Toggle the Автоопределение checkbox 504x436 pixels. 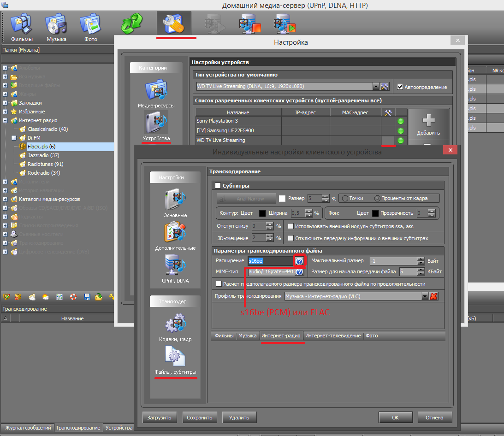(x=400, y=87)
